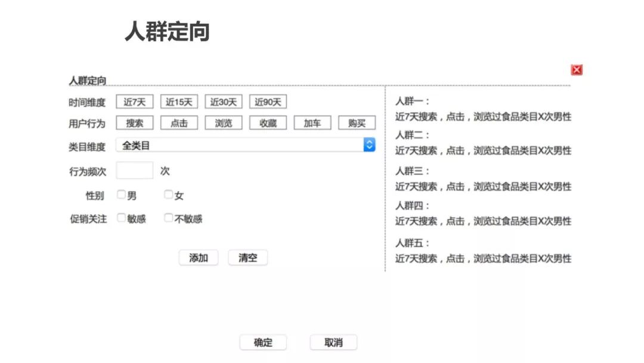Select 搜索 user behavior
Image resolution: width=644 pixels, height=363 pixels.
pyautogui.click(x=134, y=123)
